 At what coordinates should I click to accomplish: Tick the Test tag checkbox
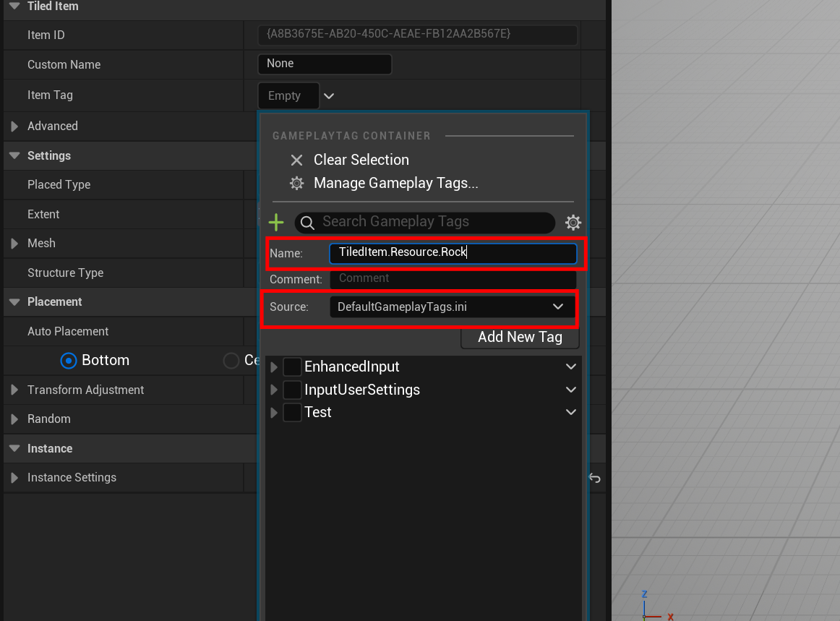(292, 413)
